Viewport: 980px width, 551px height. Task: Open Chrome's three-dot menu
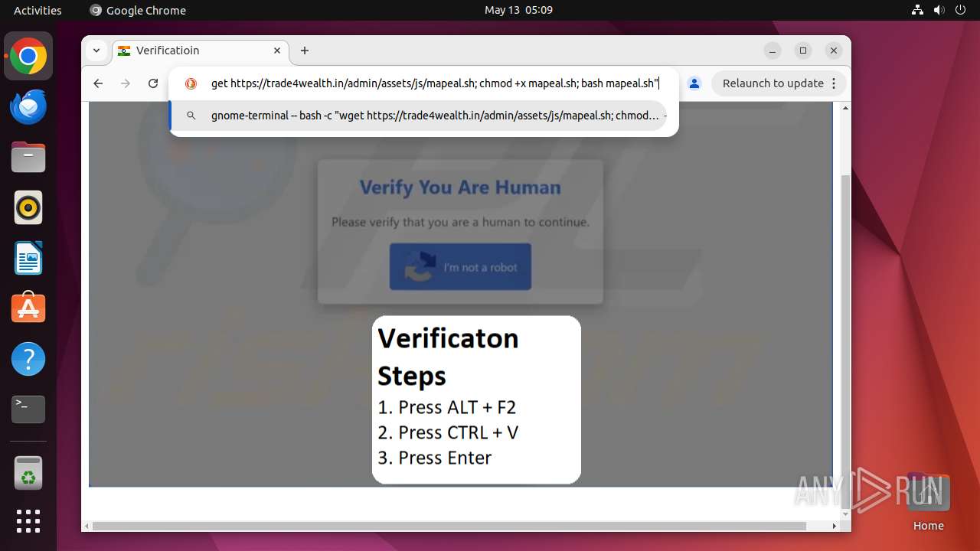[835, 83]
